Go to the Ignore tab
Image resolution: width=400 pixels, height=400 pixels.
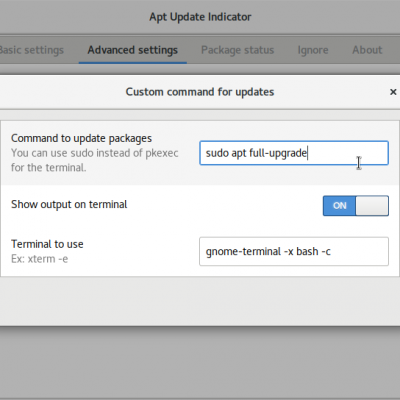tap(313, 50)
